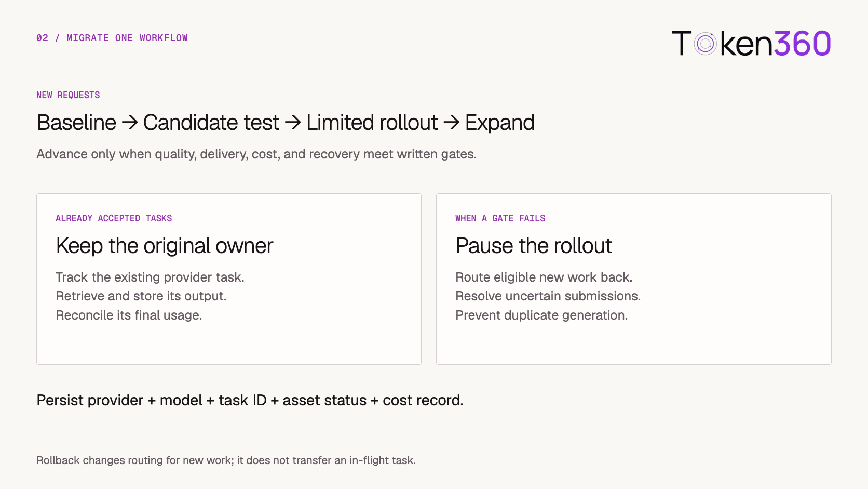Click 'Track the existing provider task.'
This screenshot has width=868, height=489.
pos(150,277)
